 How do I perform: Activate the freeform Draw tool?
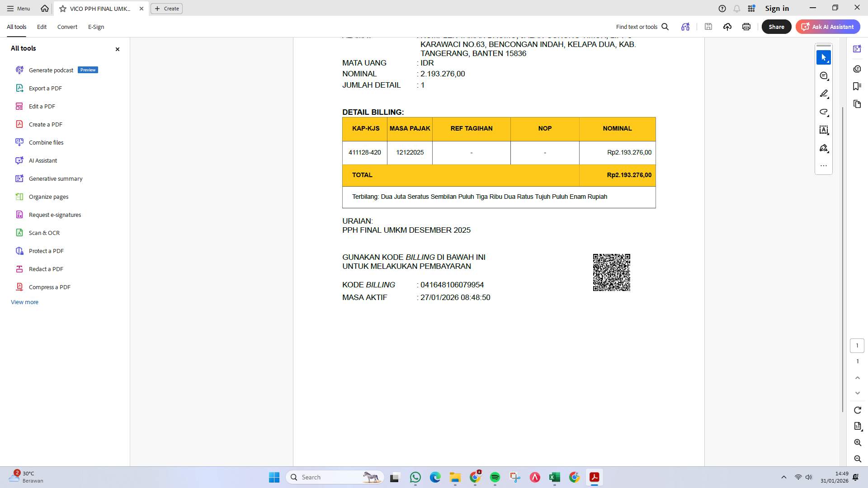tap(824, 112)
